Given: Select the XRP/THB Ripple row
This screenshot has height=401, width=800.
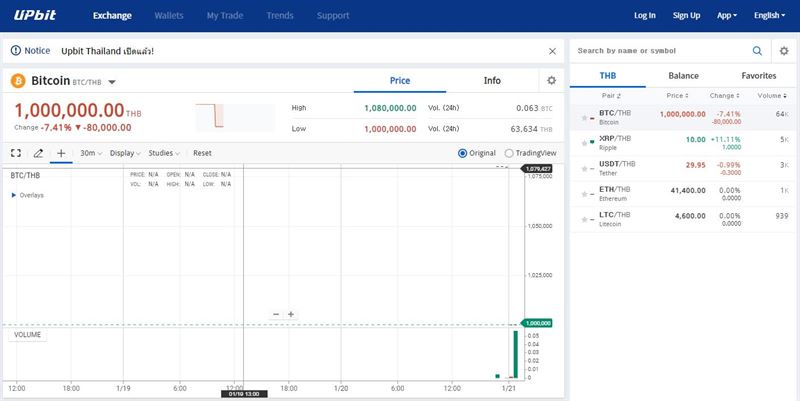Looking at the screenshot, I should tap(683, 143).
